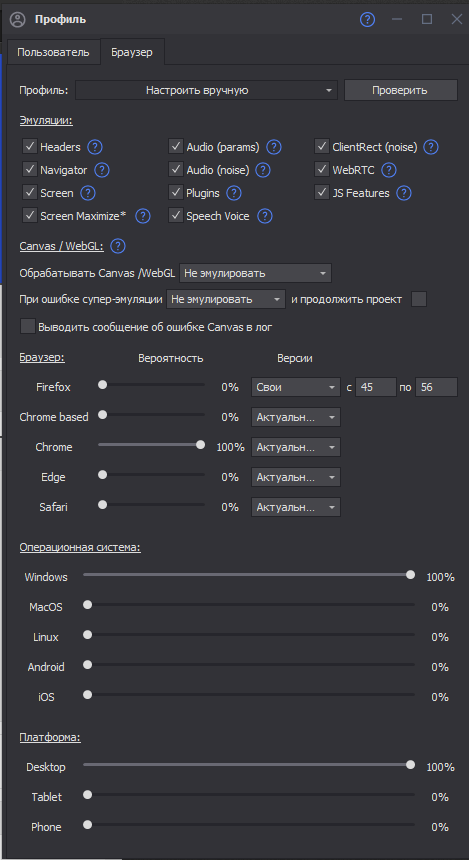Click help icon in title bar
469x860 pixels.
[x=367, y=20]
